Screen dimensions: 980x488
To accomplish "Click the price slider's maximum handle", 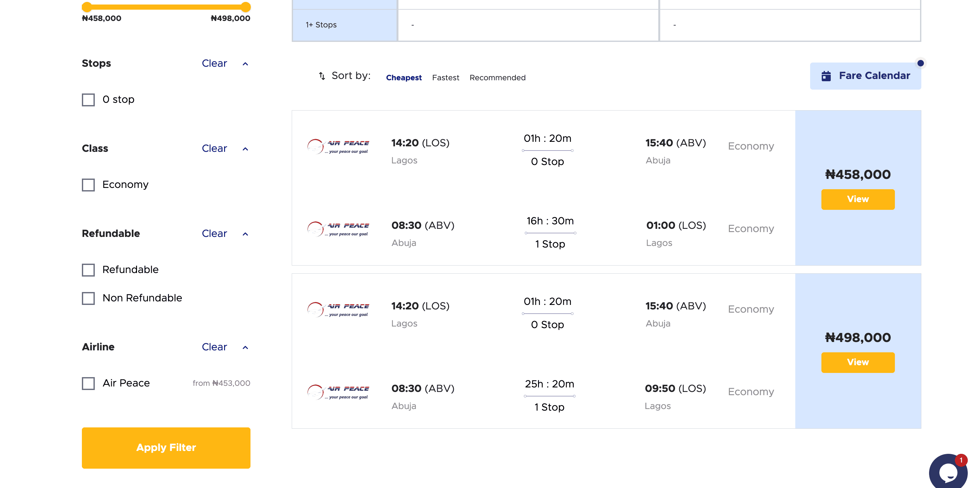I will point(246,7).
